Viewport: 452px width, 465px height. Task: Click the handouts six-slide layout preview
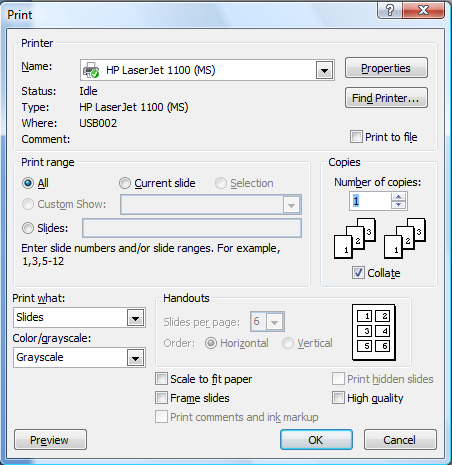(374, 332)
